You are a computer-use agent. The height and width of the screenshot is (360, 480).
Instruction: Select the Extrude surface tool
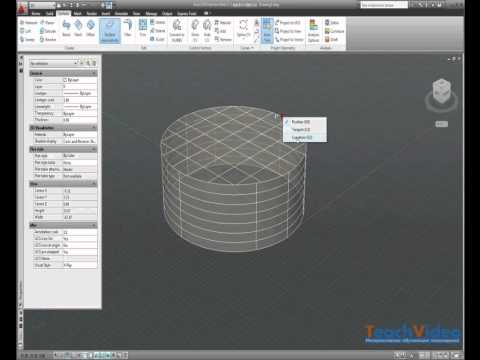click(x=48, y=31)
